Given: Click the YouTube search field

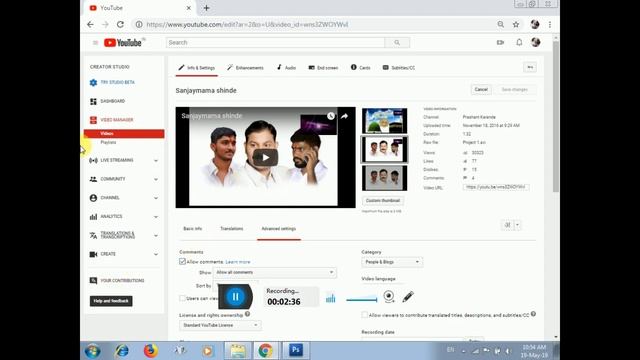Looking at the screenshot, I should tap(276, 42).
